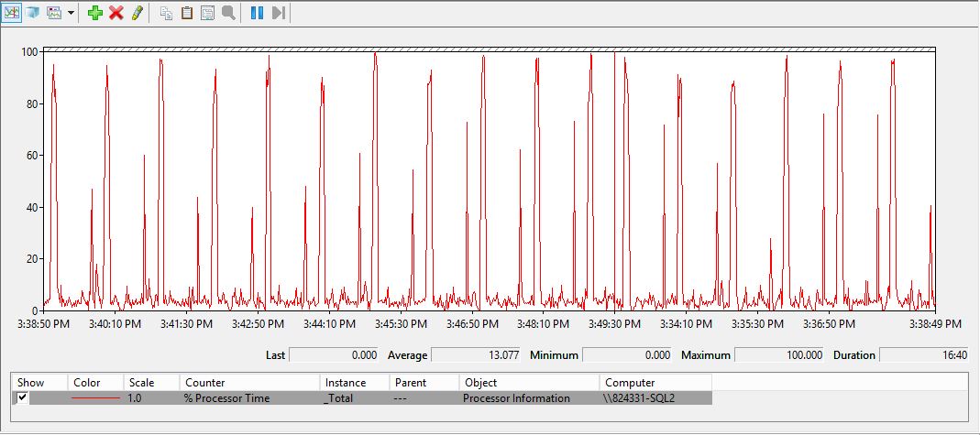
Task: Click the Processor Information object cell
Action: coord(516,398)
